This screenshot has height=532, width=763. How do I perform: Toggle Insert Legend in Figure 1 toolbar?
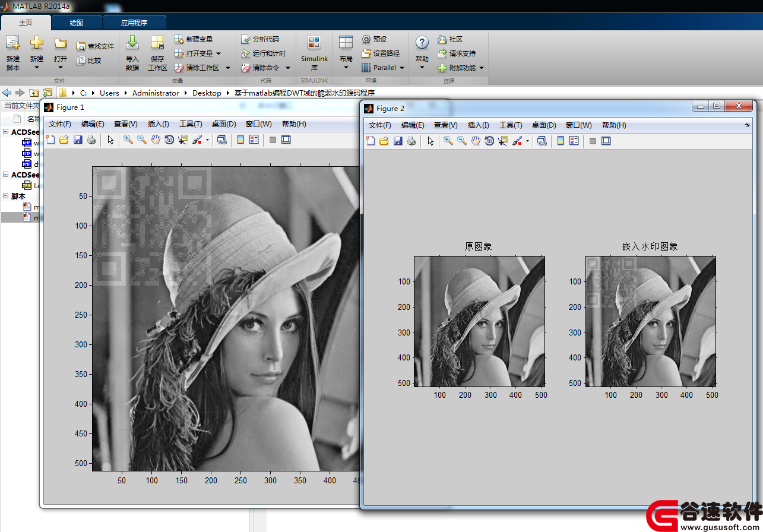pos(254,140)
